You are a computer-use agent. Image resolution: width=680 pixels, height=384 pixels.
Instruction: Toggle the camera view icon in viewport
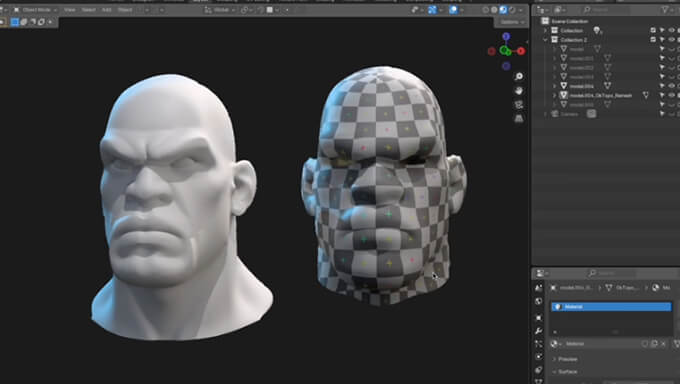coord(519,105)
